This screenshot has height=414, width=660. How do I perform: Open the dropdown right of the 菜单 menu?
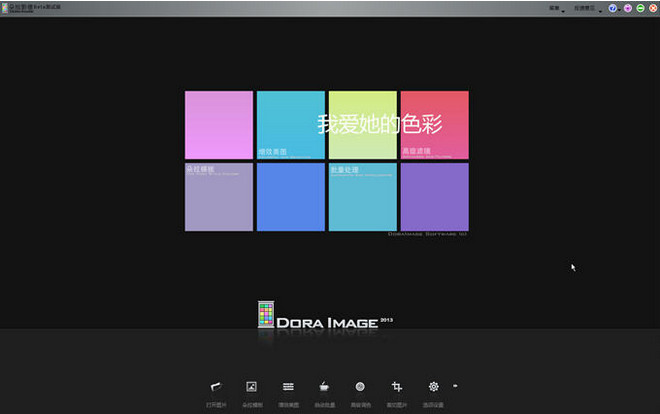(x=587, y=8)
